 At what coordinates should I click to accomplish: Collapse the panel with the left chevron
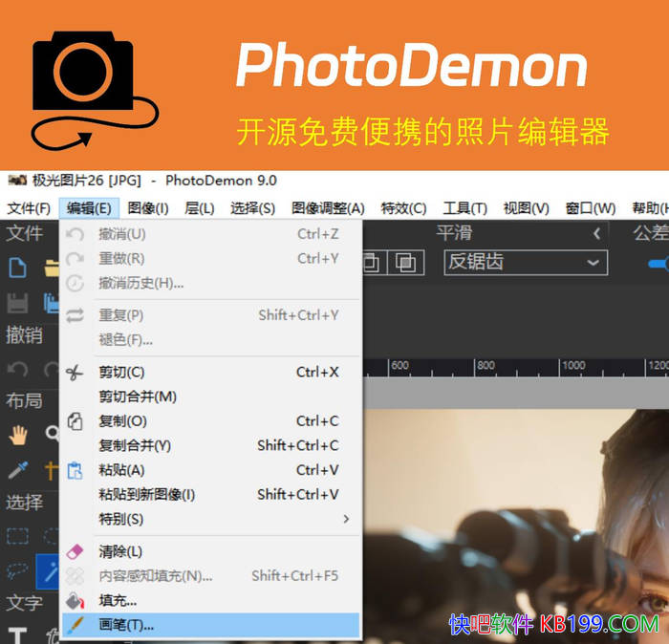point(597,233)
